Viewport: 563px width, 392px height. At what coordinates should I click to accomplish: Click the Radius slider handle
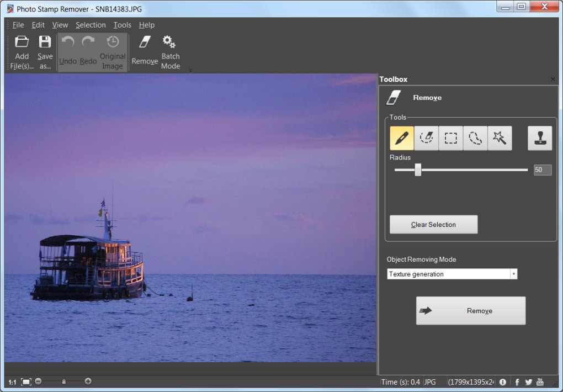pyautogui.click(x=418, y=170)
